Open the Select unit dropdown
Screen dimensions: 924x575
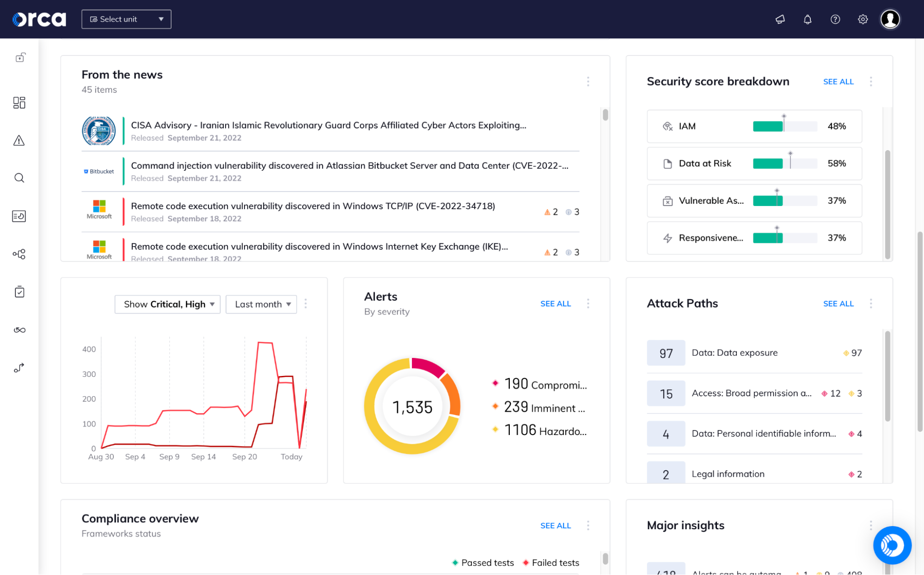(x=126, y=19)
